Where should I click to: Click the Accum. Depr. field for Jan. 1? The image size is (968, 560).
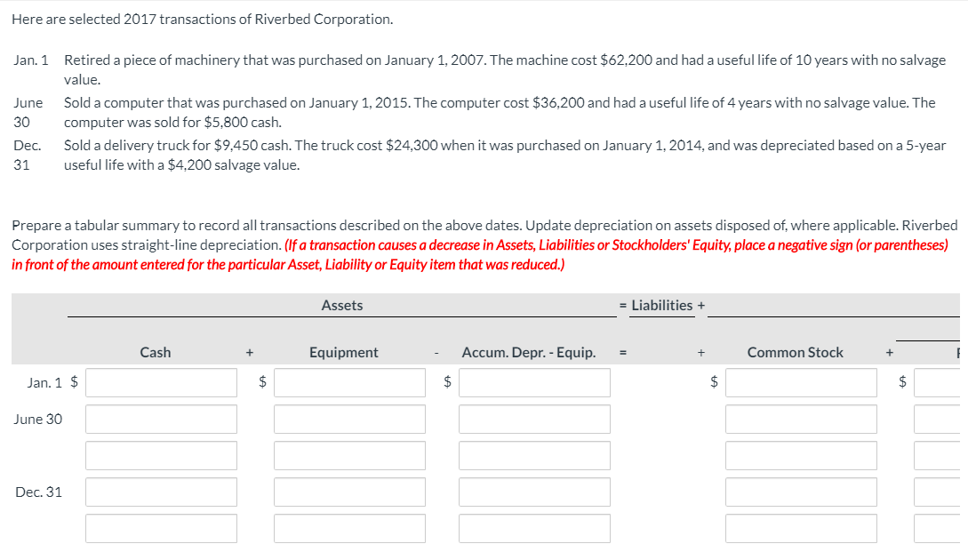click(x=534, y=382)
